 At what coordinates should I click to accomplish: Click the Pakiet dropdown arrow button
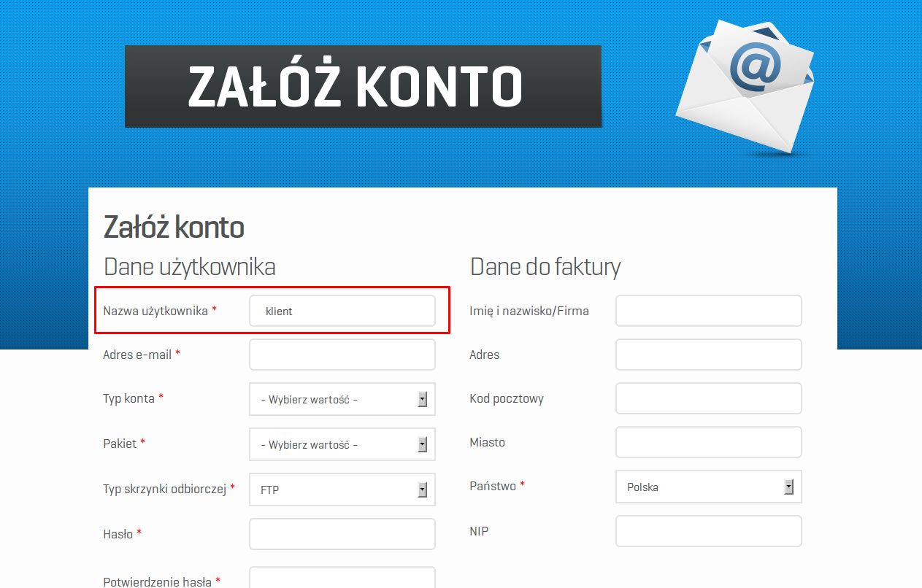point(422,444)
